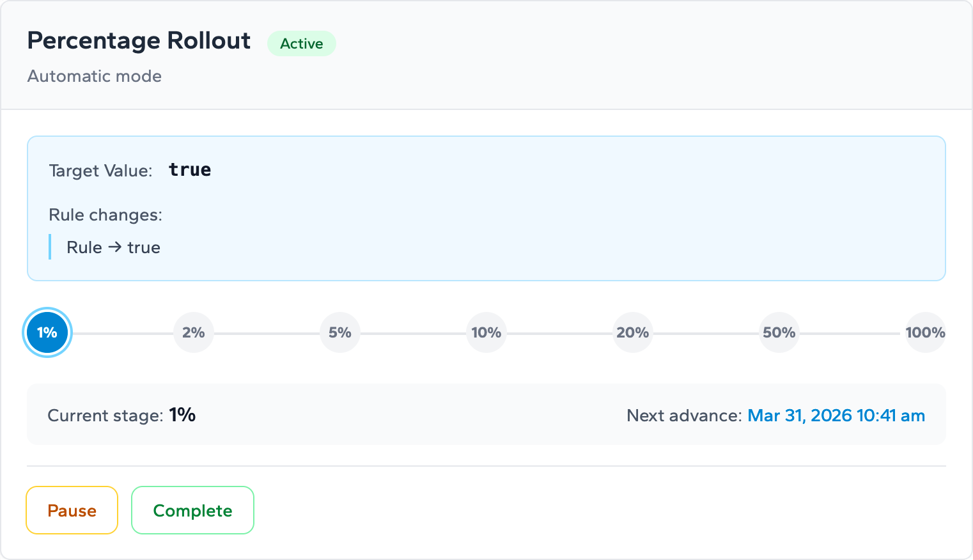
Task: Click the Current stage label
Action: pyautogui.click(x=105, y=416)
